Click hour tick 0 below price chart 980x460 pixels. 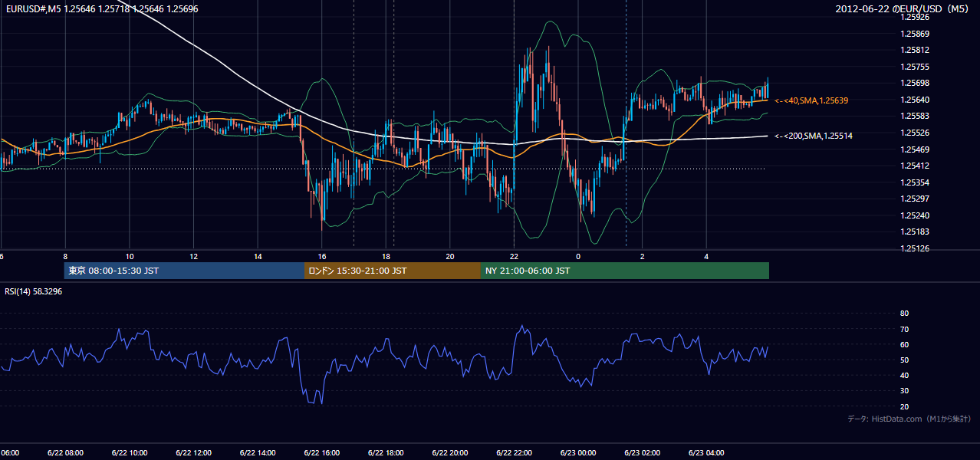[x=578, y=256]
